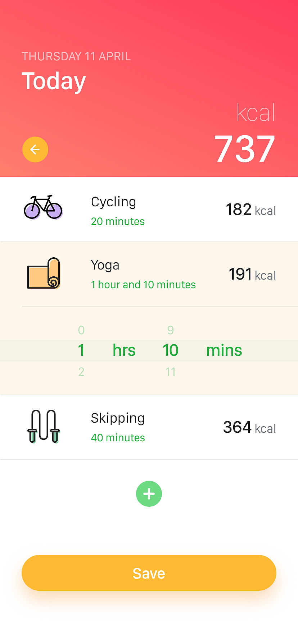Click the bicycle icon for Cycling
The width and height of the screenshot is (298, 644).
coord(43,207)
